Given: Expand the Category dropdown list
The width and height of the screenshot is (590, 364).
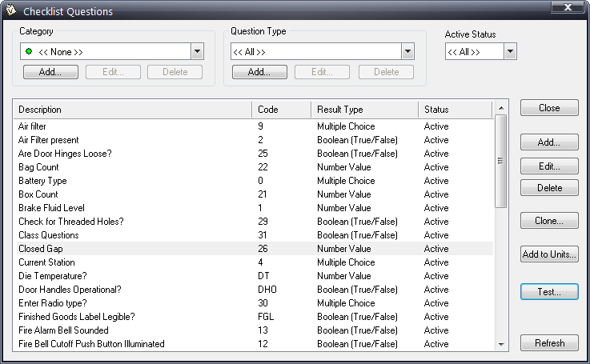Looking at the screenshot, I should click(x=198, y=52).
